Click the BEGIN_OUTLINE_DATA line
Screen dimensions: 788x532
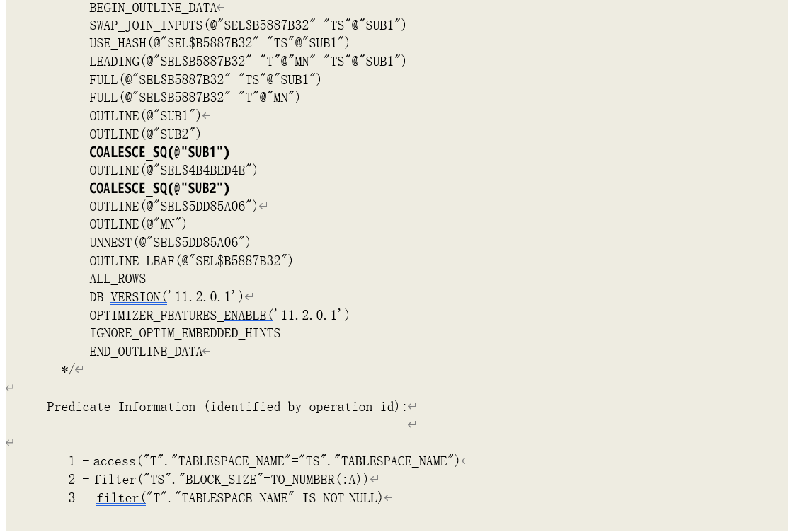click(x=152, y=8)
